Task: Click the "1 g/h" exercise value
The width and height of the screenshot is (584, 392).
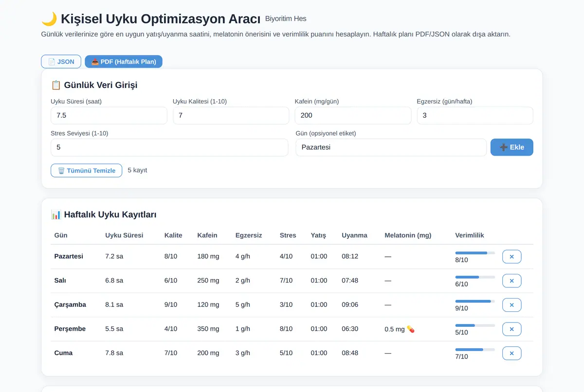Action: coord(242,329)
